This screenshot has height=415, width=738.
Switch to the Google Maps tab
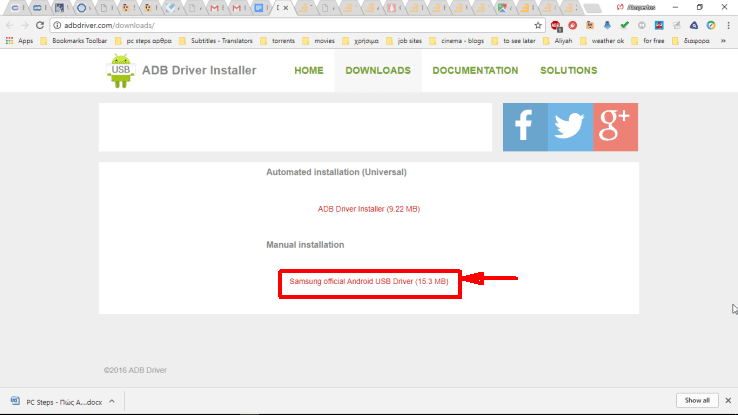503,8
